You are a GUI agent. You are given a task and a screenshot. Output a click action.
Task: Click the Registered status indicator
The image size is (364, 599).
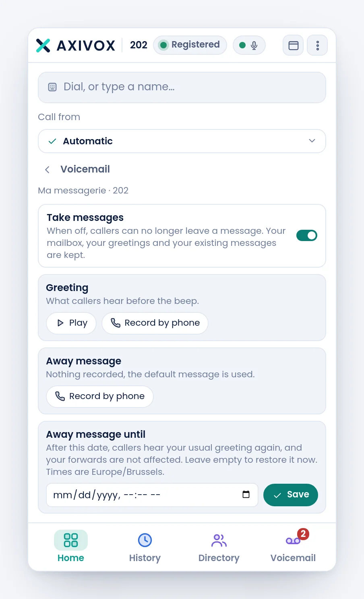point(190,45)
